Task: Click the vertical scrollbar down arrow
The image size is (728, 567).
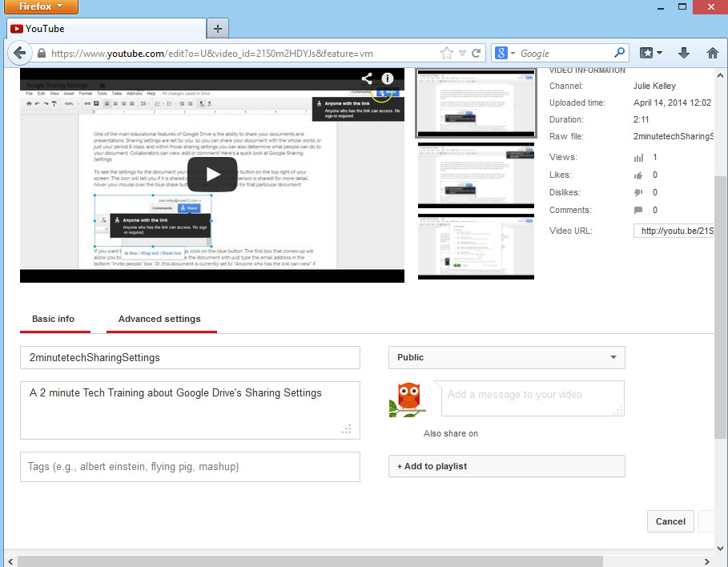Action: [720, 549]
